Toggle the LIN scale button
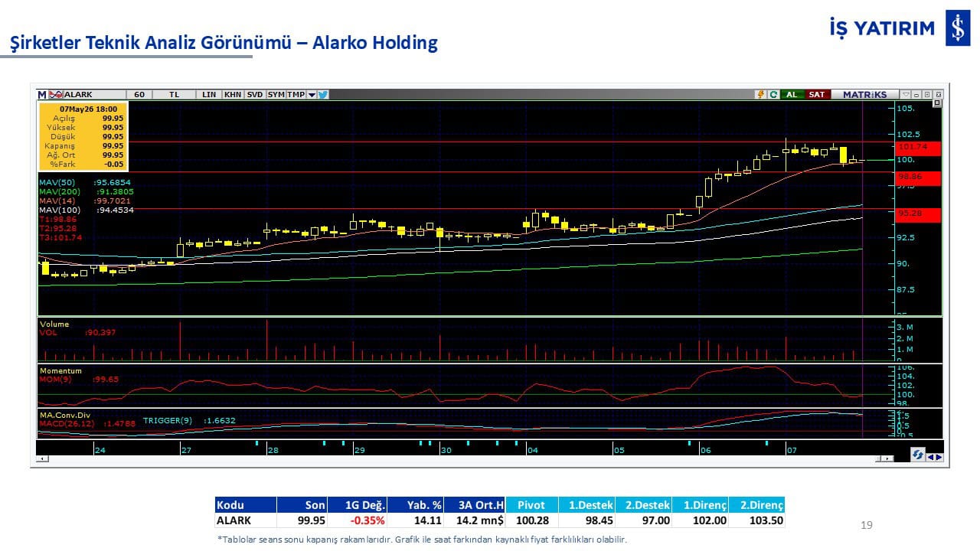980x551 pixels. (209, 95)
